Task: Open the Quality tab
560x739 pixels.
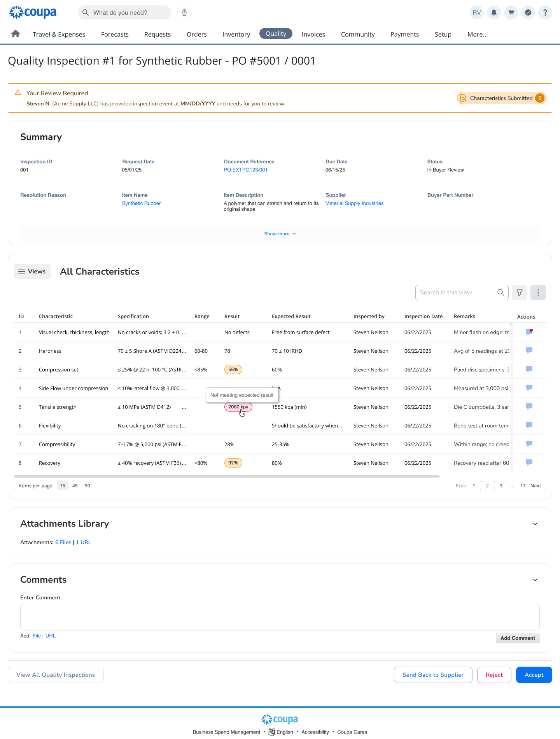Action: coord(276,33)
